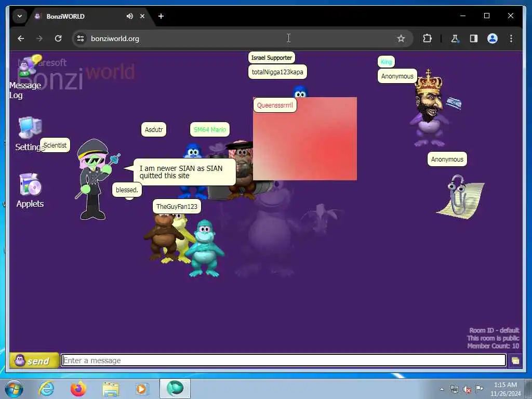Viewport: 532px width, 399px height.
Task: Open the Chrome profile avatar
Action: 493,38
